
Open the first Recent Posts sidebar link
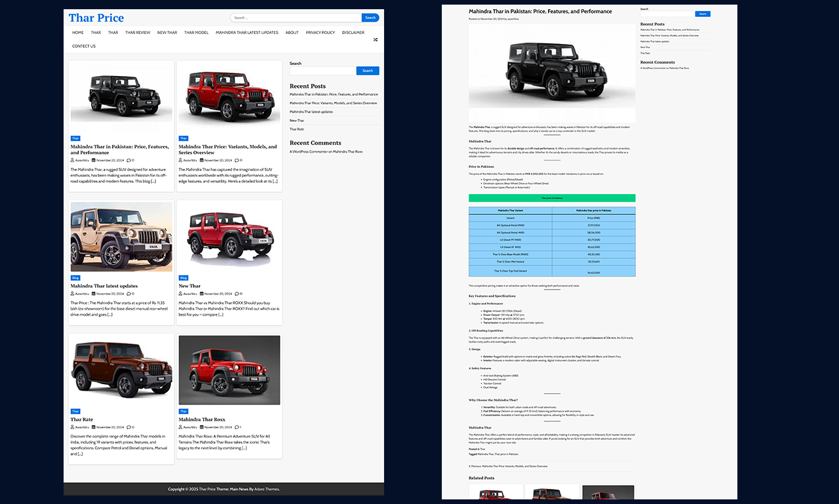334,94
